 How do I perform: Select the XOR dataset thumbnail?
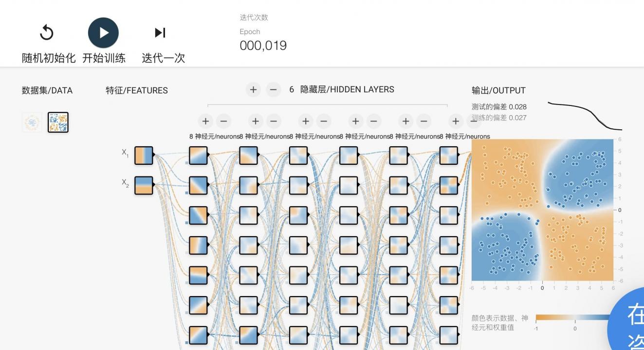tap(58, 122)
